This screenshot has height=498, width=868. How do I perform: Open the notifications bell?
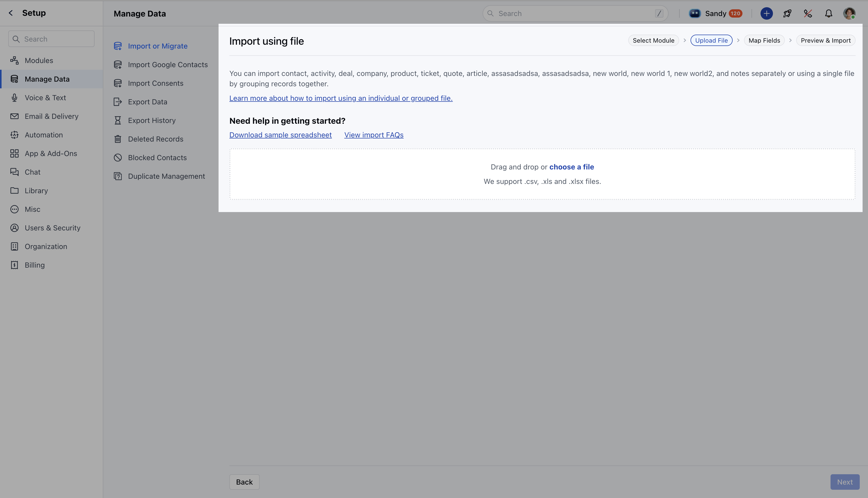coord(828,13)
